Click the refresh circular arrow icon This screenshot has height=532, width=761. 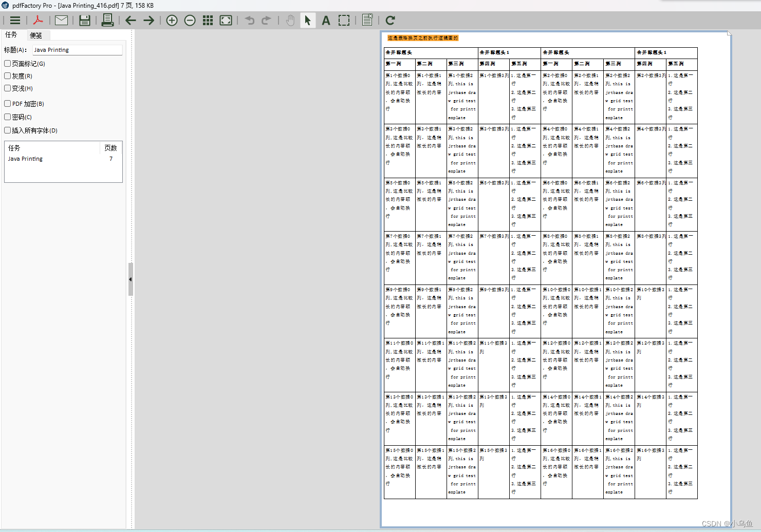pyautogui.click(x=390, y=21)
